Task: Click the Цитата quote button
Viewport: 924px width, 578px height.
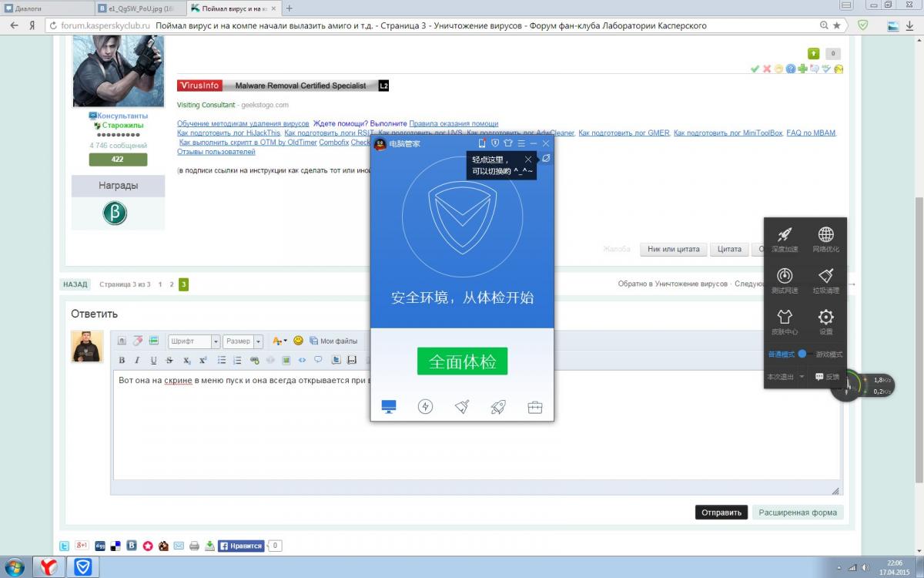Action: pos(729,249)
